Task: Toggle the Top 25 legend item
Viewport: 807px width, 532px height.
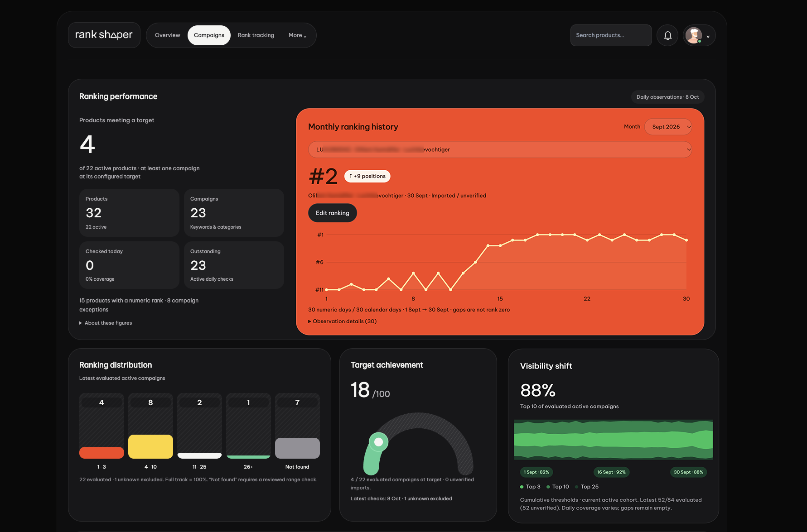Action: click(x=587, y=487)
